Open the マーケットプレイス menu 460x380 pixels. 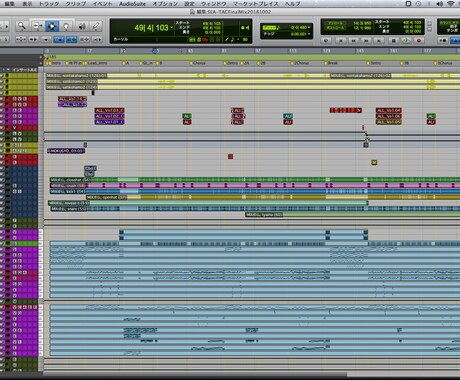point(255,4)
